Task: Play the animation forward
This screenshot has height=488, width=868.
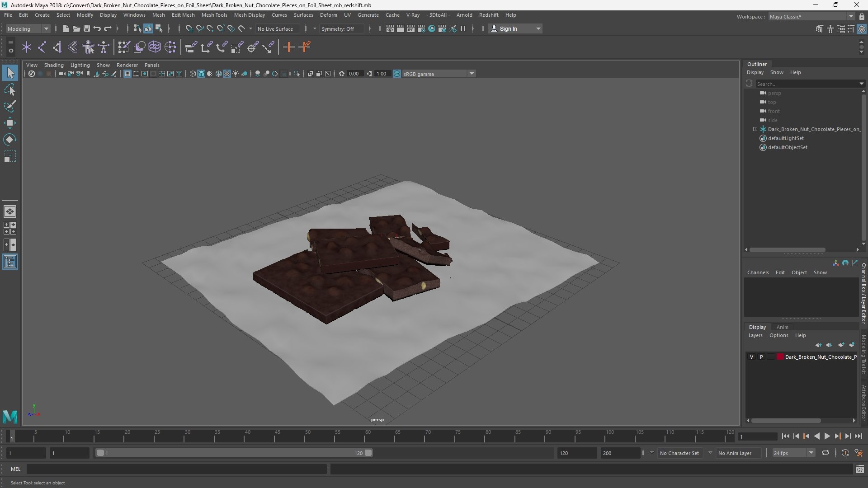Action: pos(827,436)
